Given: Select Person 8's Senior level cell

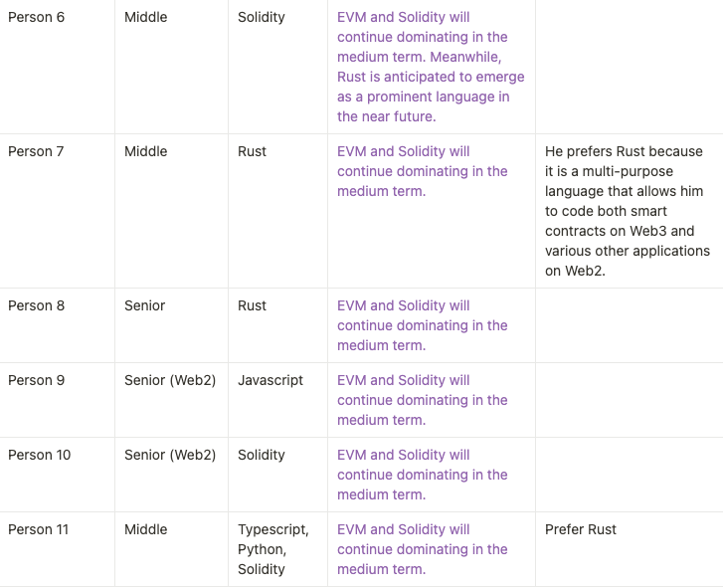Looking at the screenshot, I should [x=171, y=325].
